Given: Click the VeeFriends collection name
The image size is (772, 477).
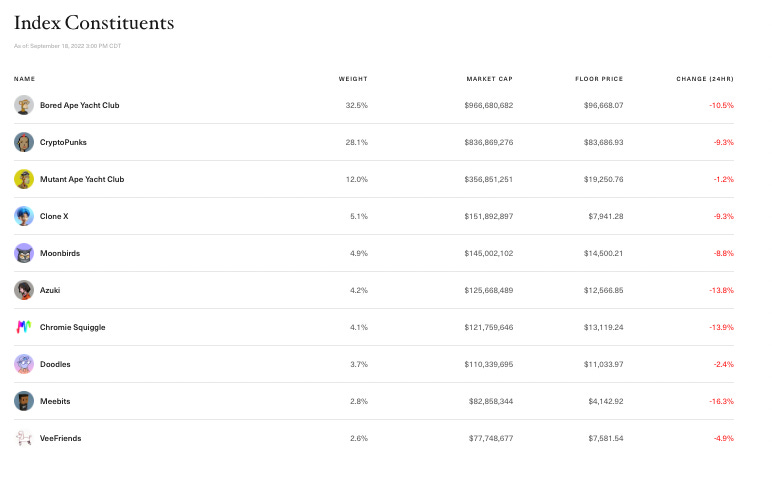Looking at the screenshot, I should point(61,438).
